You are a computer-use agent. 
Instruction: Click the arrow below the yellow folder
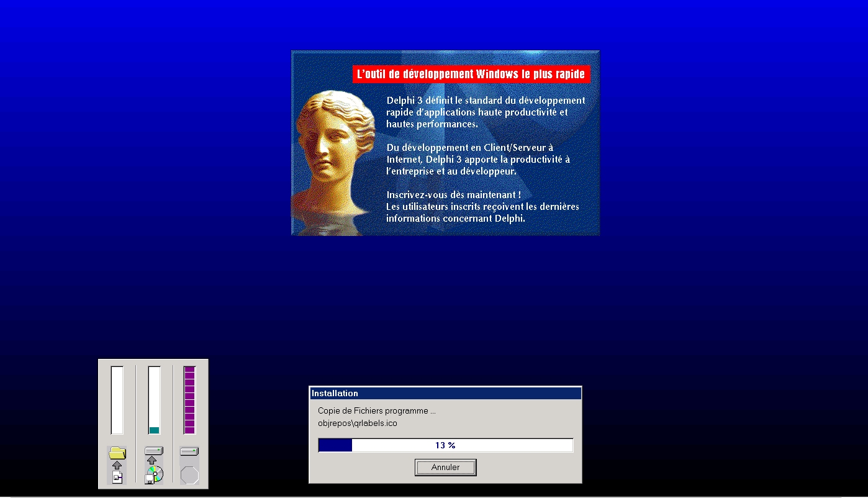117,464
